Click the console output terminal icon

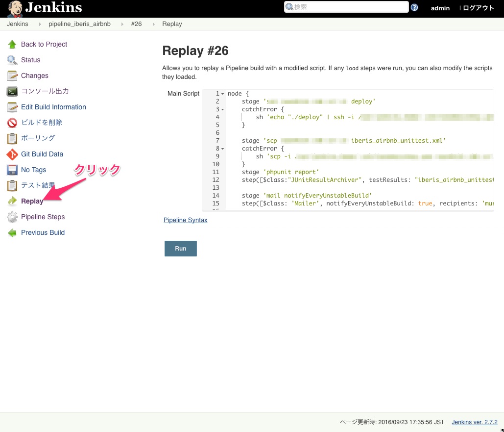[x=12, y=91]
